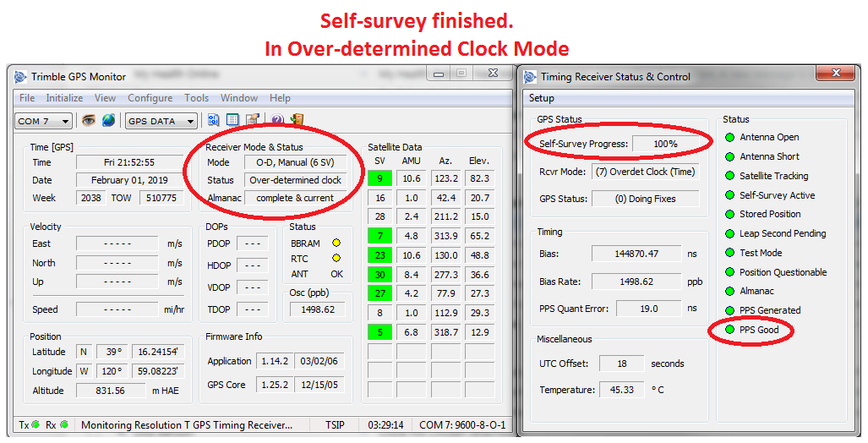Image resolution: width=868 pixels, height=443 pixels.
Task: Click the Leap Second Pending LED
Action: (x=729, y=233)
